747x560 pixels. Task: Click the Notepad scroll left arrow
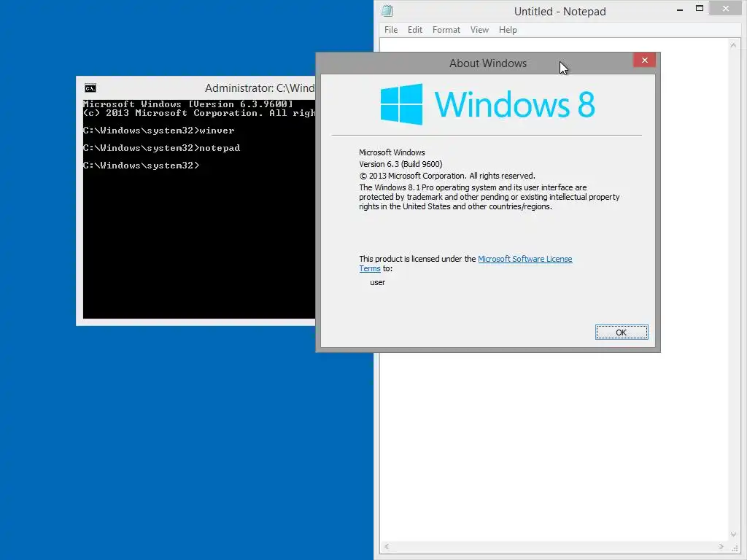pyautogui.click(x=387, y=547)
